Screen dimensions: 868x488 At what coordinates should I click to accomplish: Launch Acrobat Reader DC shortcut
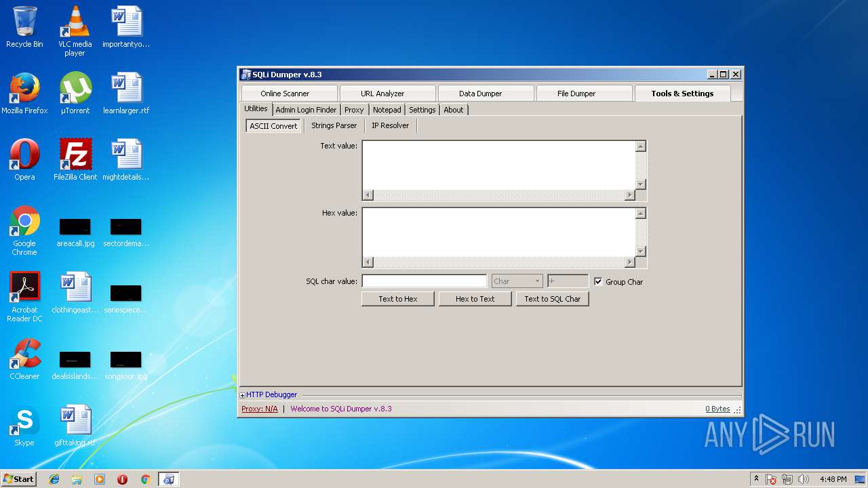[x=24, y=297]
